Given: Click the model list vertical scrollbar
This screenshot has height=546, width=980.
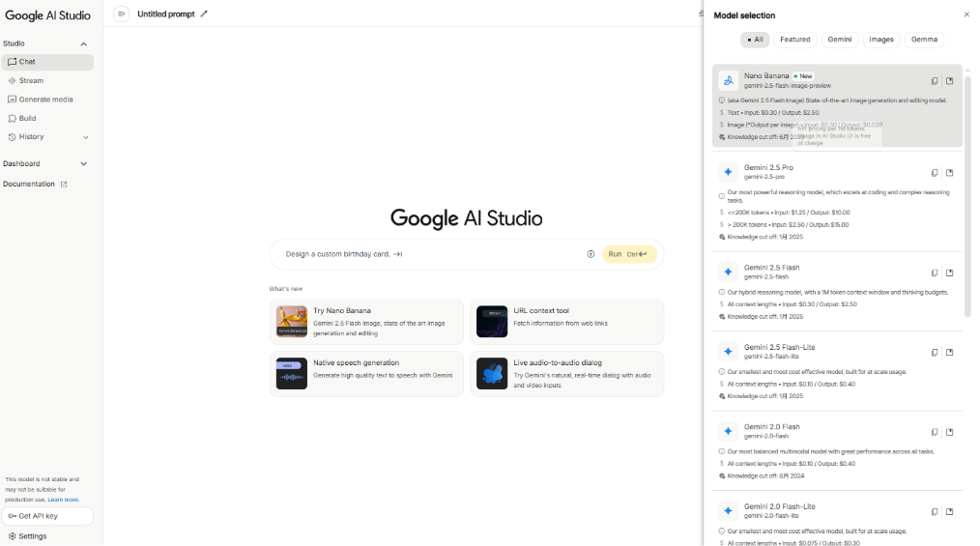Looking at the screenshot, I should [967, 195].
